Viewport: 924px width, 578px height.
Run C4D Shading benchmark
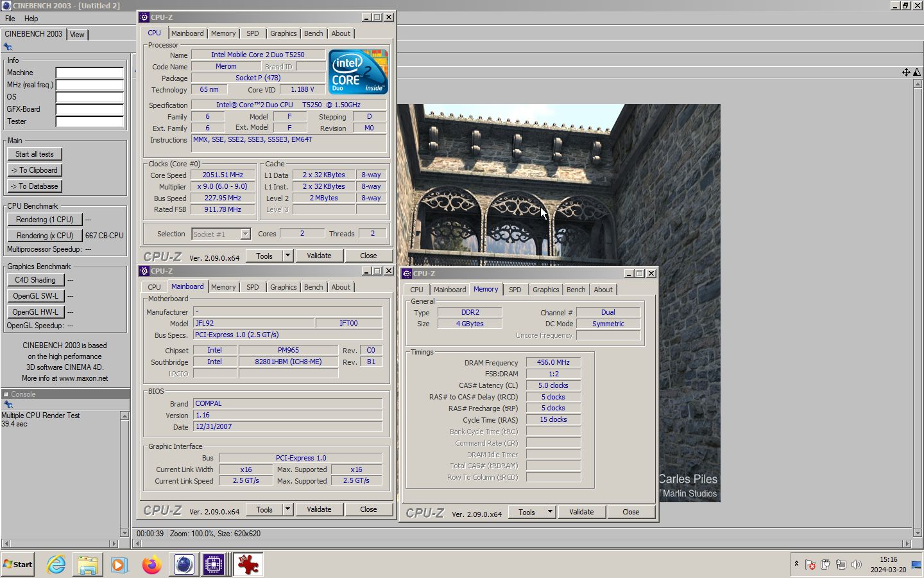coord(35,280)
